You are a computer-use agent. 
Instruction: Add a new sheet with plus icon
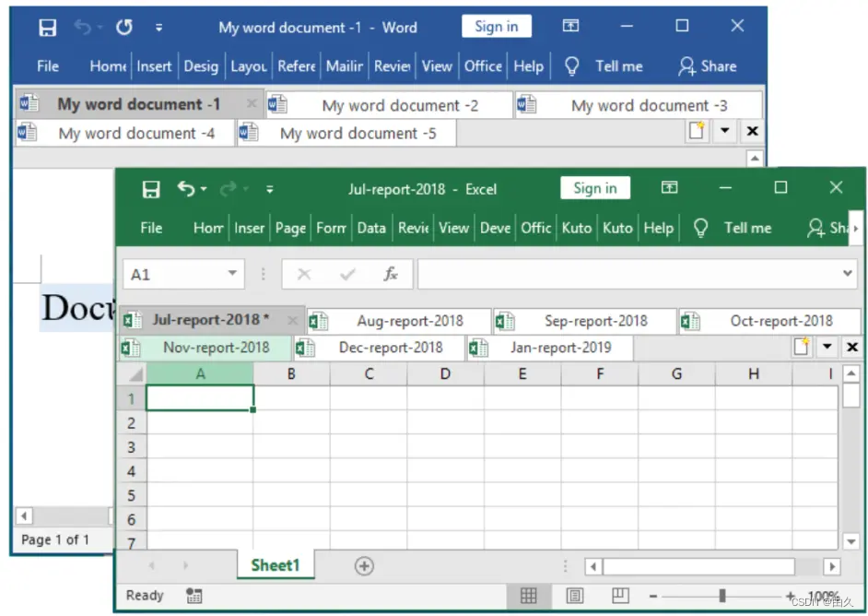(364, 565)
